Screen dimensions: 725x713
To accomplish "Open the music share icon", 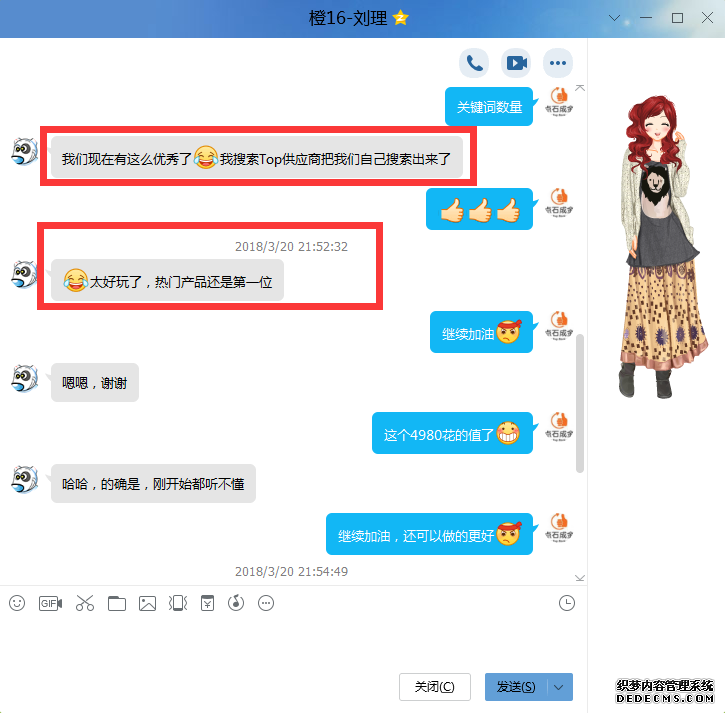I will coord(236,603).
